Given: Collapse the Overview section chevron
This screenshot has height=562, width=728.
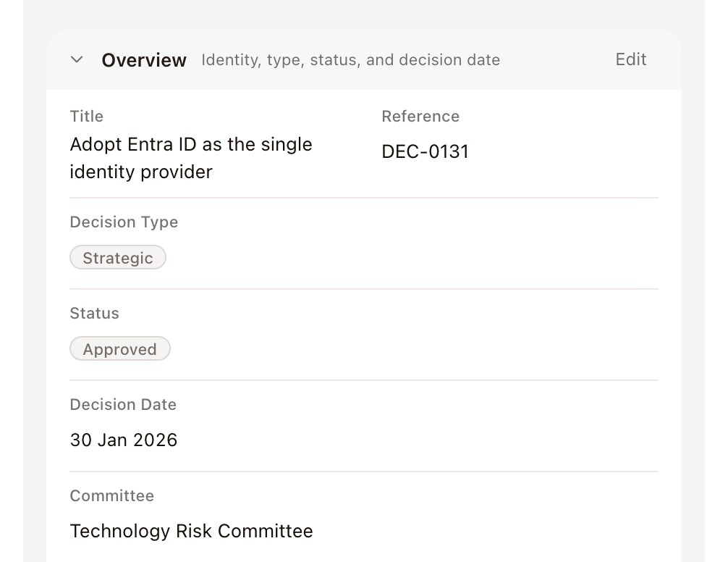Looking at the screenshot, I should (x=77, y=59).
